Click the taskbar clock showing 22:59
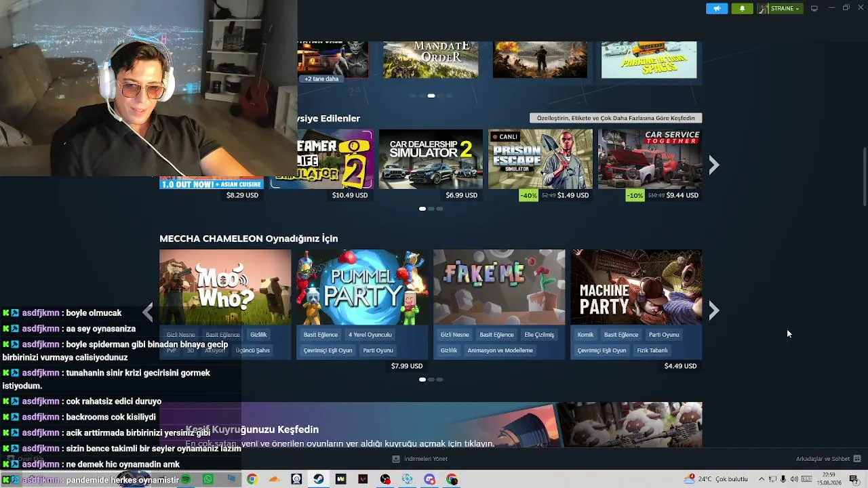The height and width of the screenshot is (488, 868). pyautogui.click(x=829, y=479)
